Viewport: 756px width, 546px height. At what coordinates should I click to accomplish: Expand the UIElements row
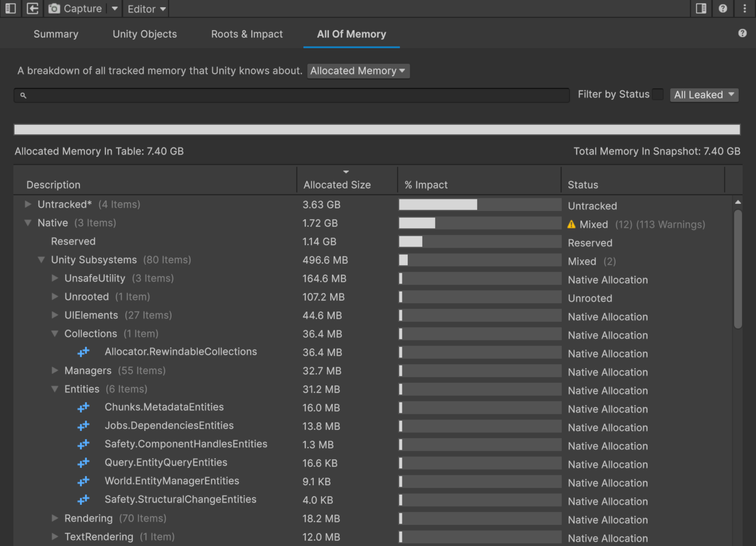coord(55,315)
